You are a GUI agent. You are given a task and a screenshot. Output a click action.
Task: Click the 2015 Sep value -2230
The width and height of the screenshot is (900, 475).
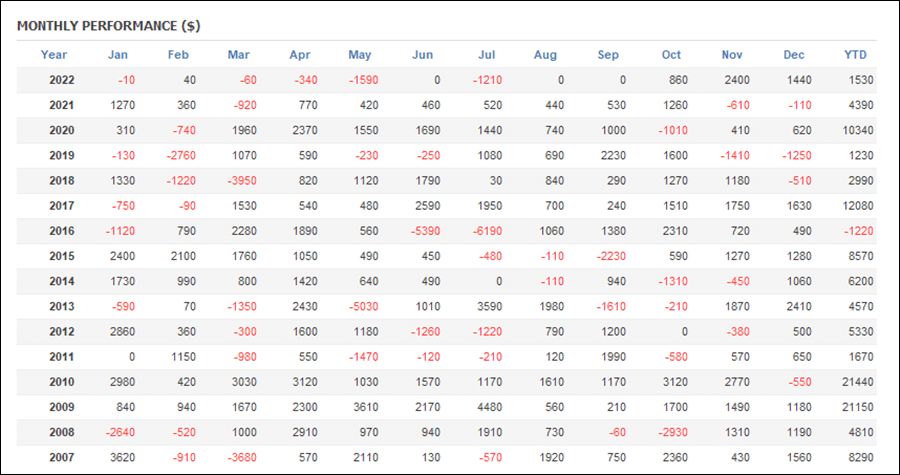coord(610,256)
